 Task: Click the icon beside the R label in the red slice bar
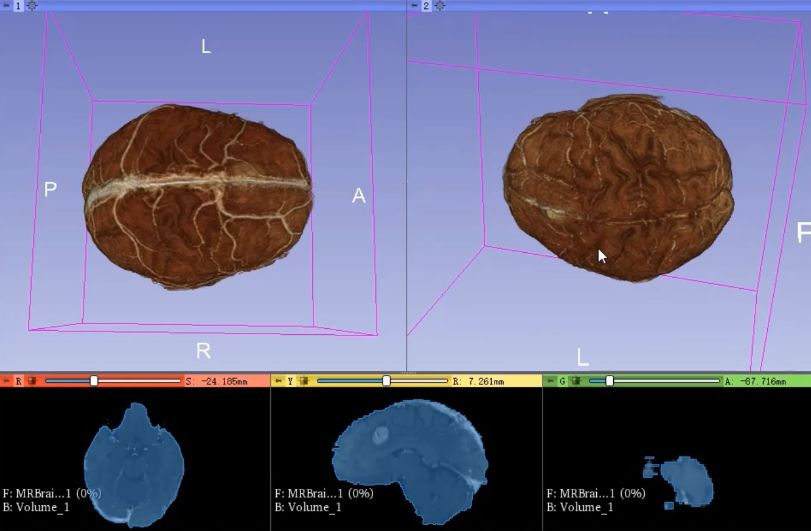pos(32,381)
